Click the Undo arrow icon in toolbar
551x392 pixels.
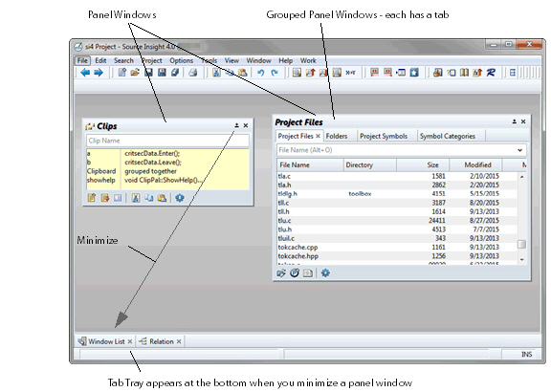tap(261, 73)
